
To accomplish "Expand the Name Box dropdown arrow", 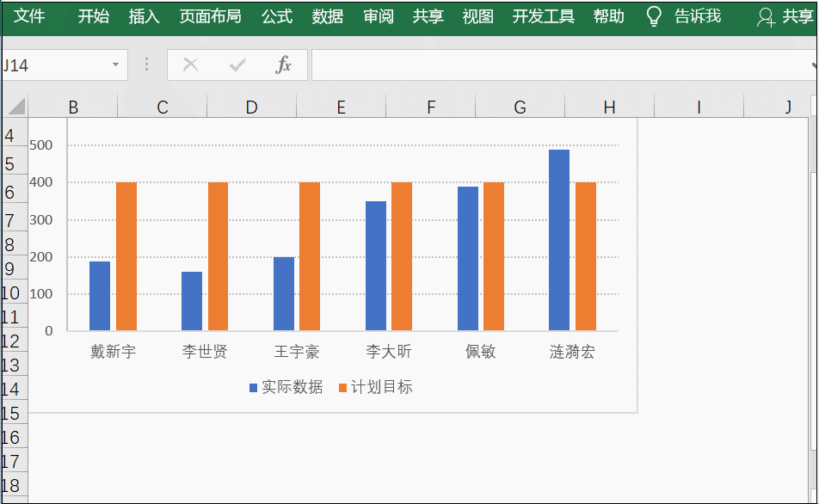I will (115, 65).
